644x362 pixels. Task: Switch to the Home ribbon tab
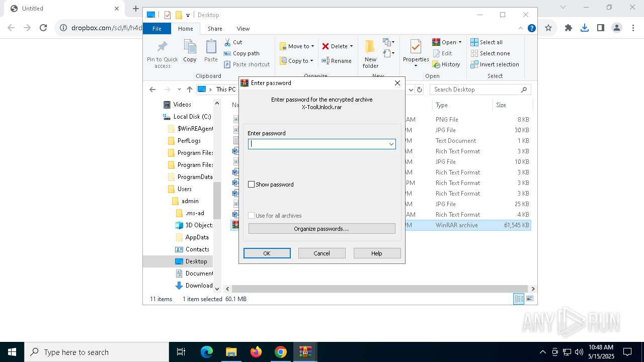[185, 29]
